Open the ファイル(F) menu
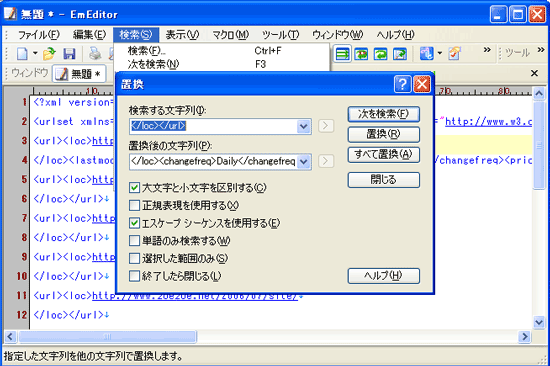Screen dimensions: 550x366 pyautogui.click(x=39, y=35)
